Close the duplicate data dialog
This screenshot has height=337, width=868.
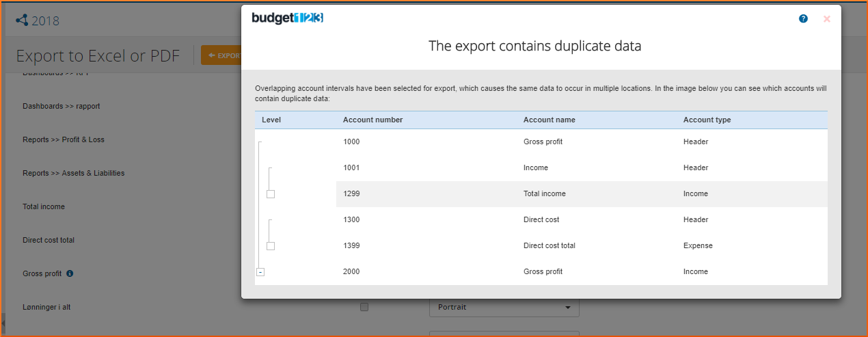point(826,19)
